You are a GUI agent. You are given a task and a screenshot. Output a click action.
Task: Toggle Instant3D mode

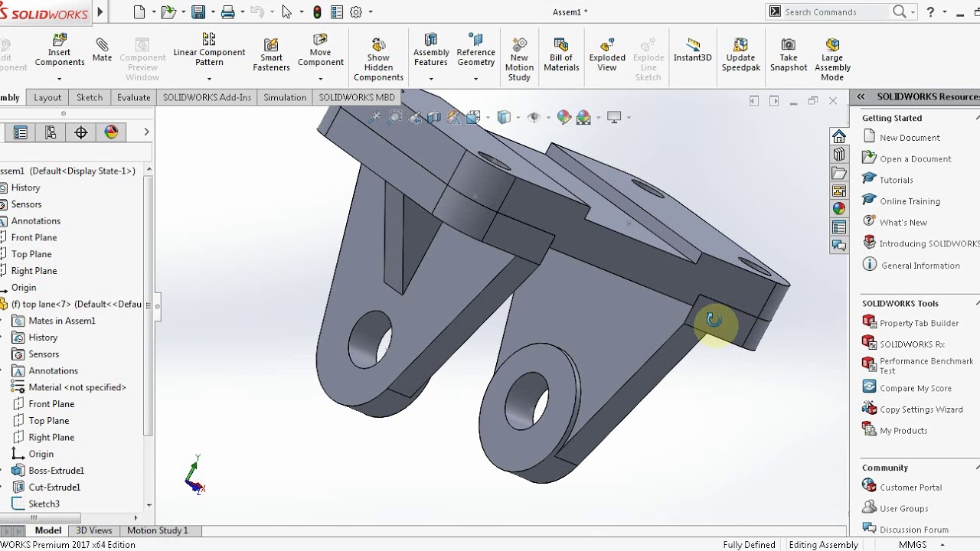[692, 51]
